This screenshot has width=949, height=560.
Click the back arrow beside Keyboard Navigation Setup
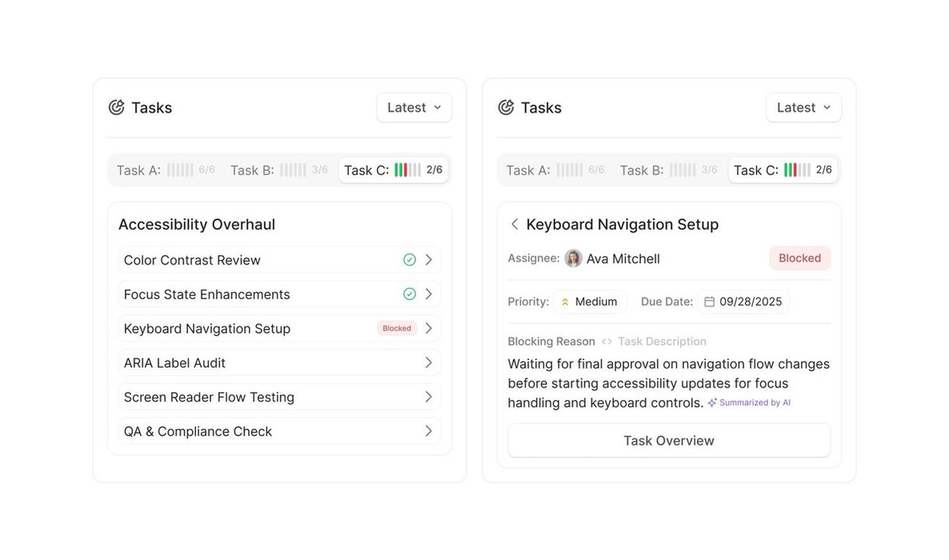pyautogui.click(x=515, y=225)
